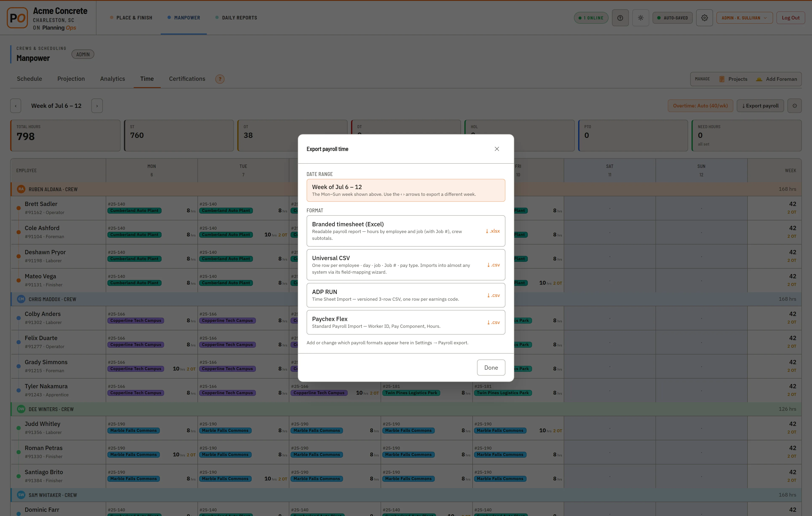Go to next week arrow
812x516 pixels.
tap(97, 106)
